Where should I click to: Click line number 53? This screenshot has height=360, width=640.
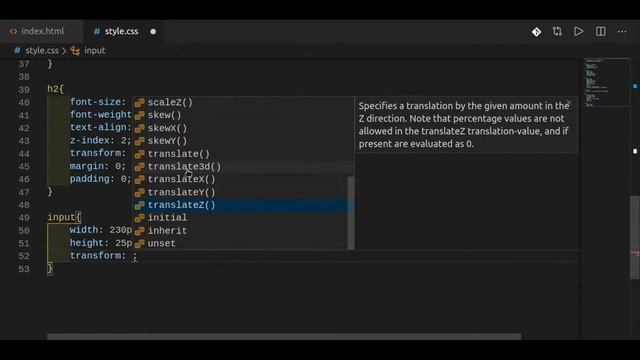[24, 269]
